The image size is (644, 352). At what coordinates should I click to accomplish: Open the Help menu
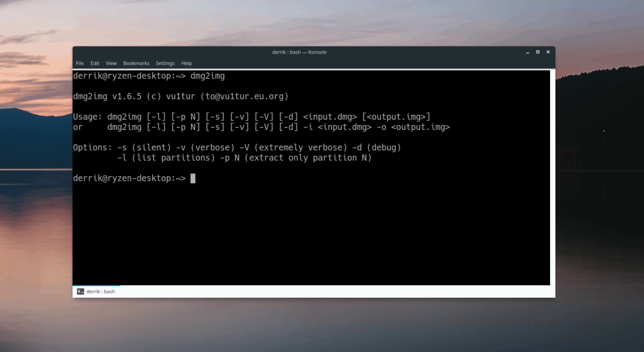point(187,63)
